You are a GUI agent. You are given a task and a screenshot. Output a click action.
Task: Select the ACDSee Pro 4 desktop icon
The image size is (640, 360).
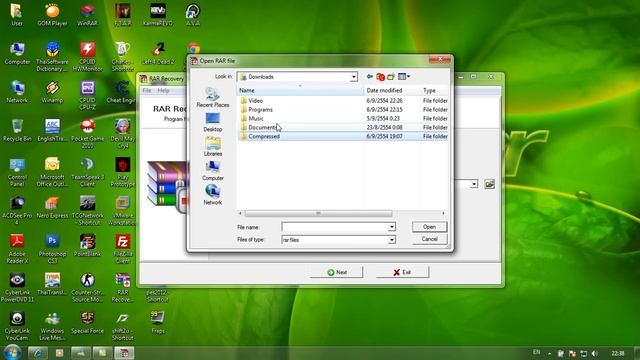pos(17,211)
